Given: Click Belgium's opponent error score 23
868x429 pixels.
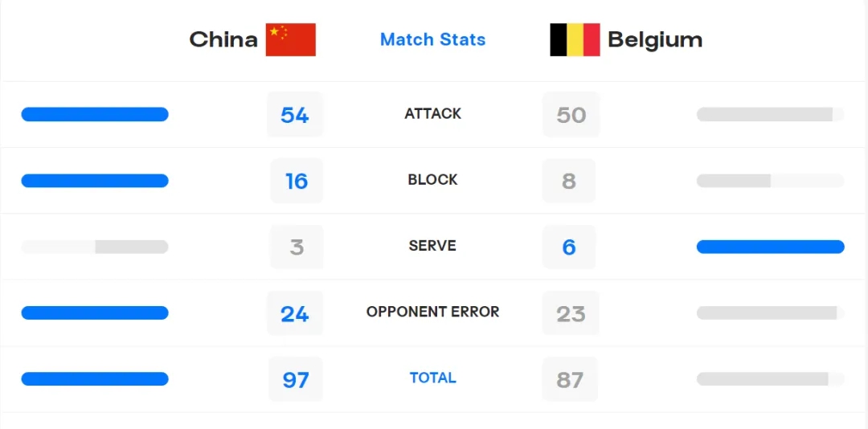Looking at the screenshot, I should tap(571, 313).
